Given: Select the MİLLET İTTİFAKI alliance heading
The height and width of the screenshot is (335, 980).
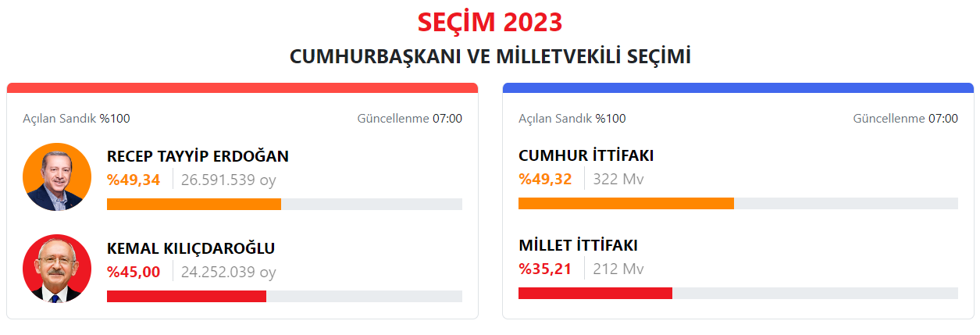Looking at the screenshot, I should pyautogui.click(x=578, y=245).
